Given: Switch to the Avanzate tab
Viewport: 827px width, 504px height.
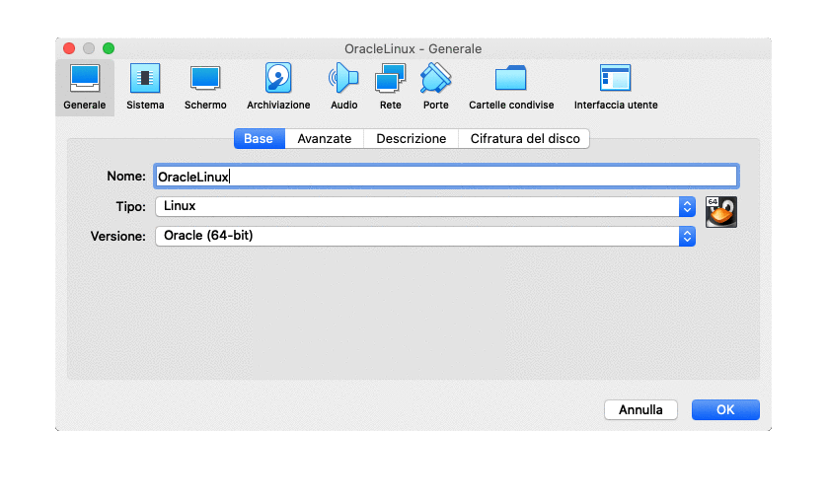Looking at the screenshot, I should click(325, 139).
